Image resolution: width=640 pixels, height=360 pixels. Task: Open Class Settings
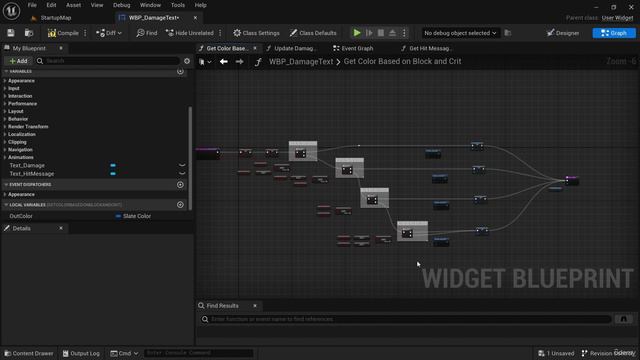(x=256, y=33)
